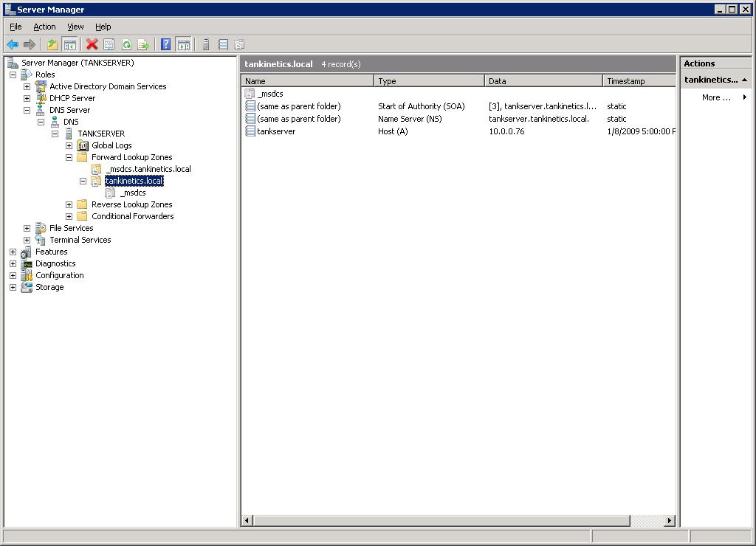
Task: Select Server Manager (TANKSERVER) root node
Action: tap(77, 63)
